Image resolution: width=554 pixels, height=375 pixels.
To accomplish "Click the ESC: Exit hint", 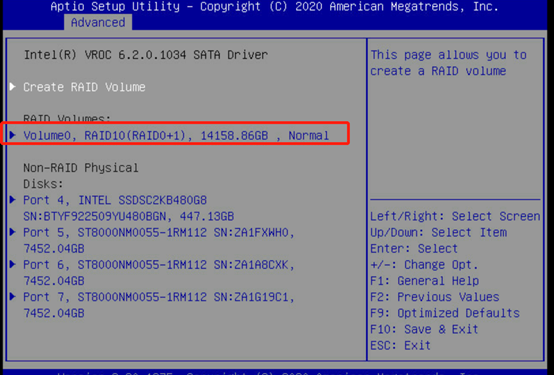I will tap(400, 345).
